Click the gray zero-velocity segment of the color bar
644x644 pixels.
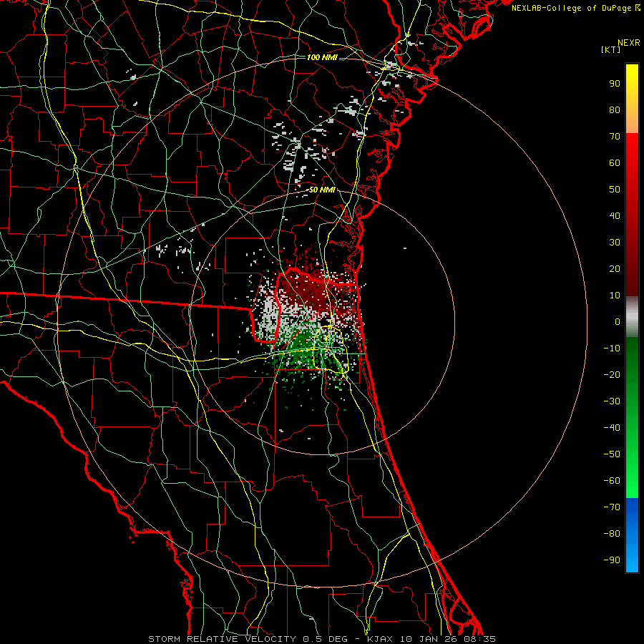(x=632, y=317)
